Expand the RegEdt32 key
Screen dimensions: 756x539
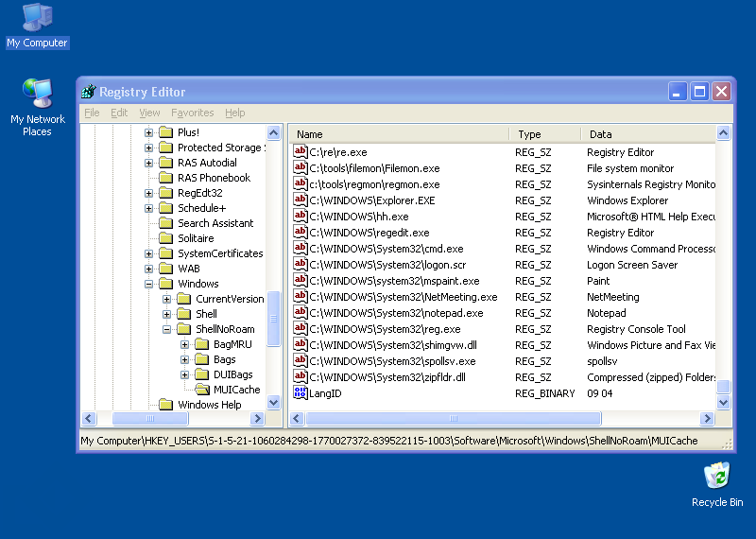pos(148,193)
